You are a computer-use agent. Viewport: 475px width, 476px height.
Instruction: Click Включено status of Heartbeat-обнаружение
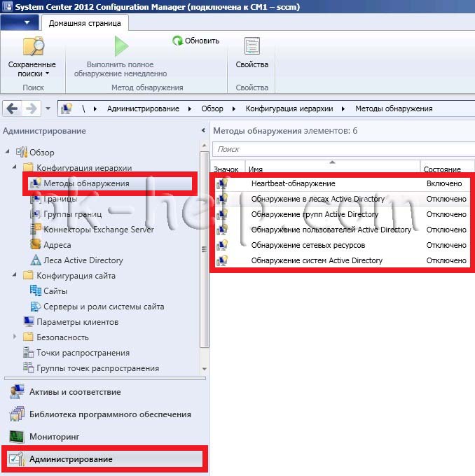(444, 183)
